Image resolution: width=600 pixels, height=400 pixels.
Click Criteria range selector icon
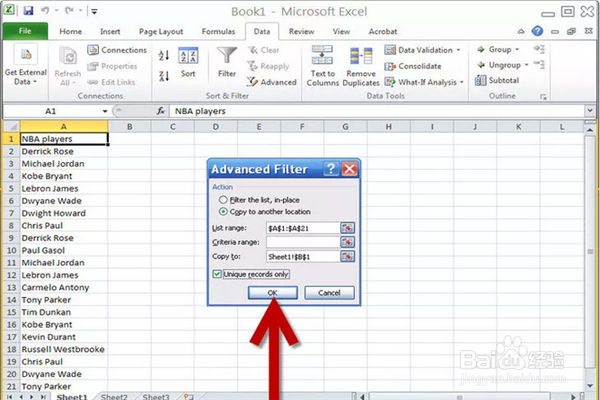[347, 242]
